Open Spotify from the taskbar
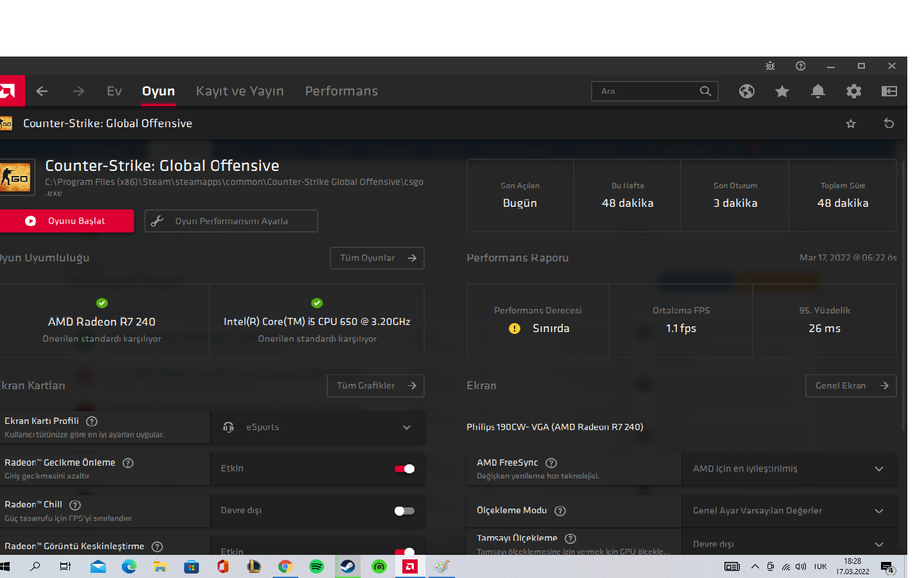Image resolution: width=924 pixels, height=578 pixels. 316,566
